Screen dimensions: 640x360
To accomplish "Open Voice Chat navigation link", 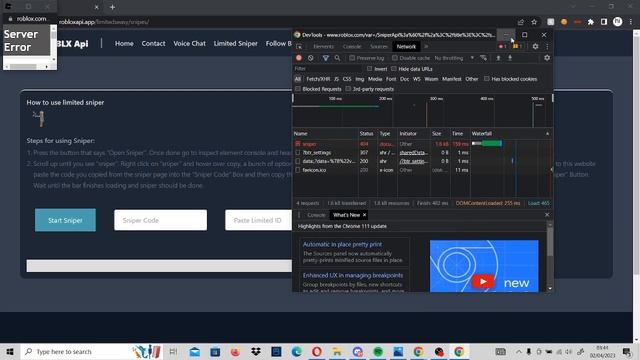I will (189, 43).
